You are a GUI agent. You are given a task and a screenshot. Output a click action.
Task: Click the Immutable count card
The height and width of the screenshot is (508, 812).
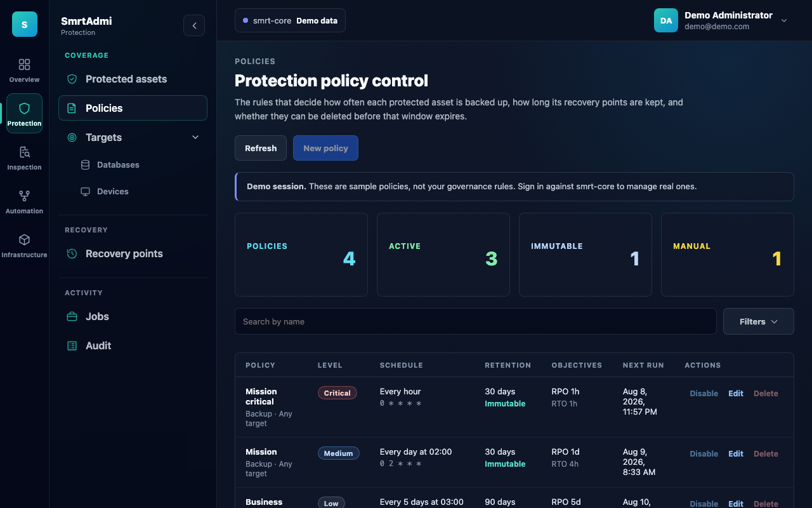tap(586, 255)
